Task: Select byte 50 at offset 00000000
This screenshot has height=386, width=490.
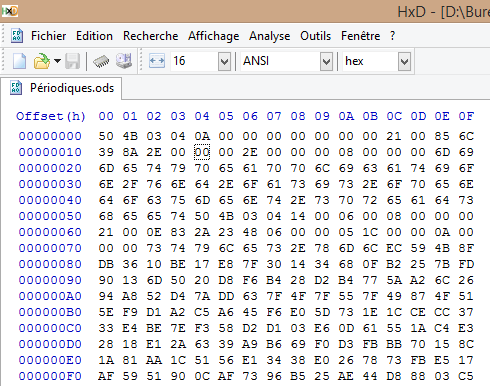Action: (x=106, y=136)
